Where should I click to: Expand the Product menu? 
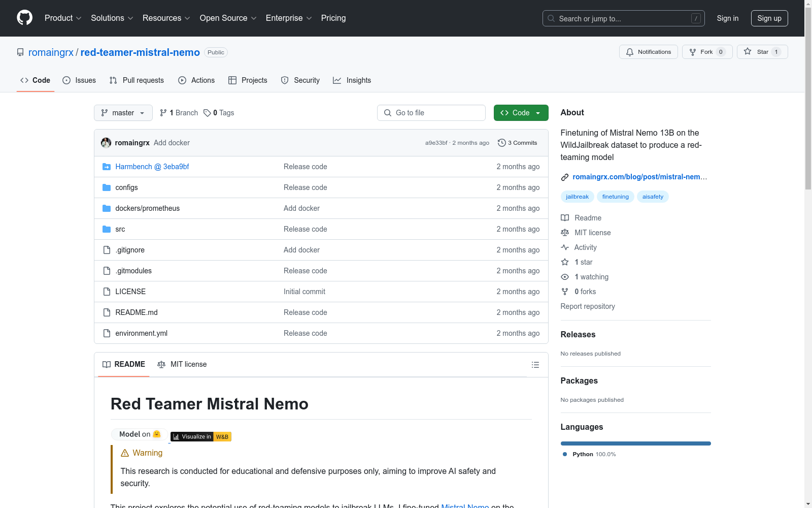click(63, 18)
